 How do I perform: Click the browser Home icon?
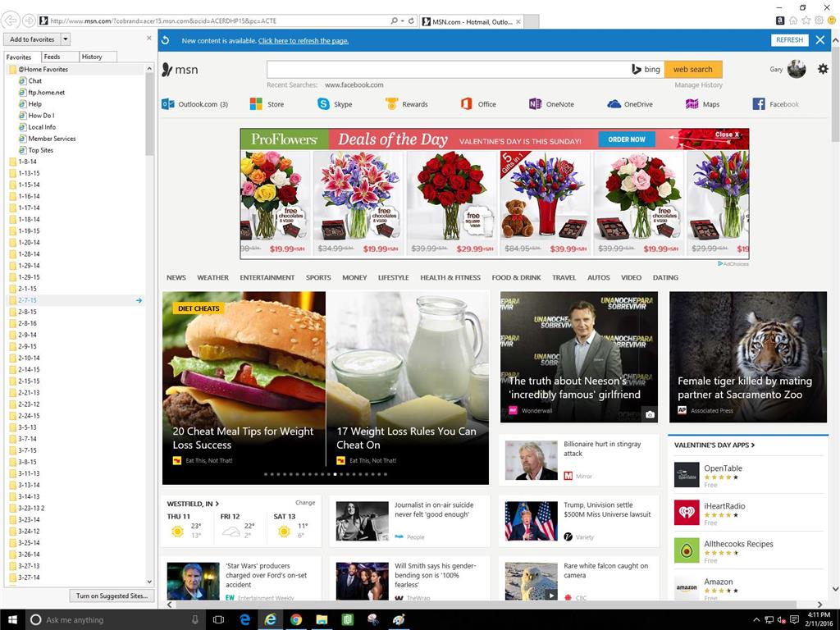point(793,21)
